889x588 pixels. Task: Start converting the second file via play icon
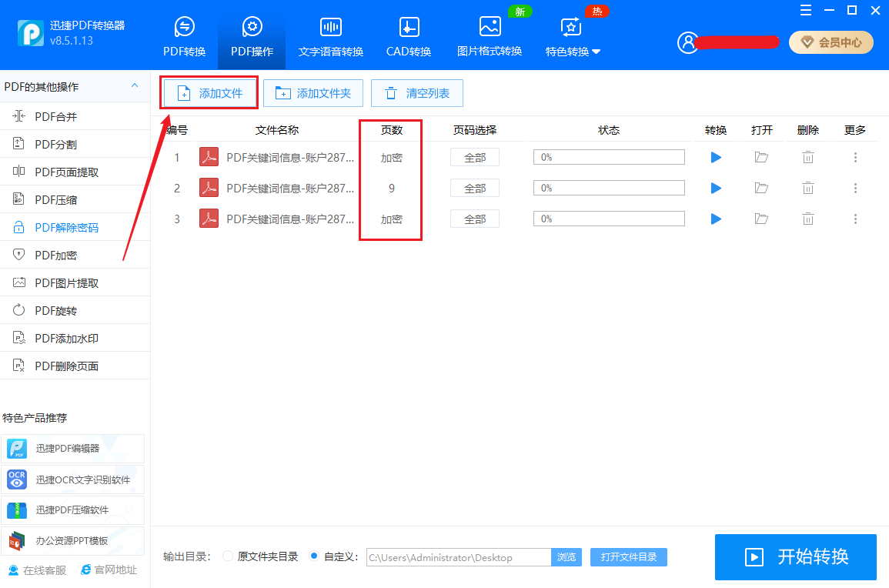[715, 187]
